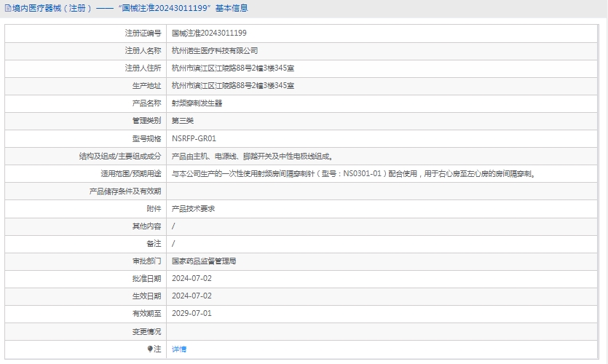This screenshot has height=364, width=608.
Task: Select product name 射频穿刺发生器
Action: pyautogui.click(x=197, y=103)
